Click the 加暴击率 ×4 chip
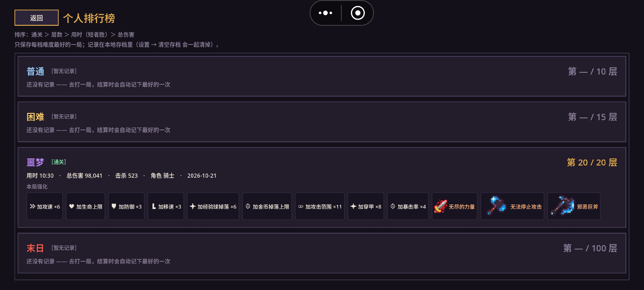Image resolution: width=644 pixels, height=290 pixels. 408,206
